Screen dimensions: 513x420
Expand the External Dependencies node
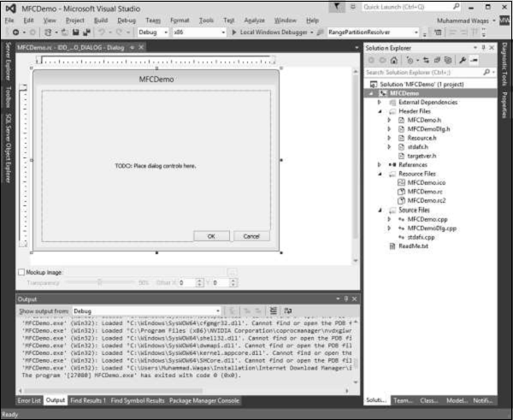click(x=380, y=101)
